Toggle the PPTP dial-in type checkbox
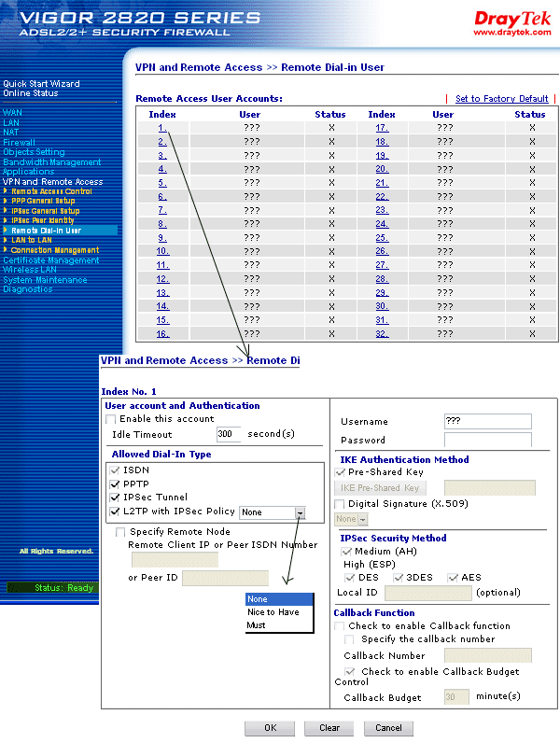This screenshot has width=560, height=743. coord(114,484)
